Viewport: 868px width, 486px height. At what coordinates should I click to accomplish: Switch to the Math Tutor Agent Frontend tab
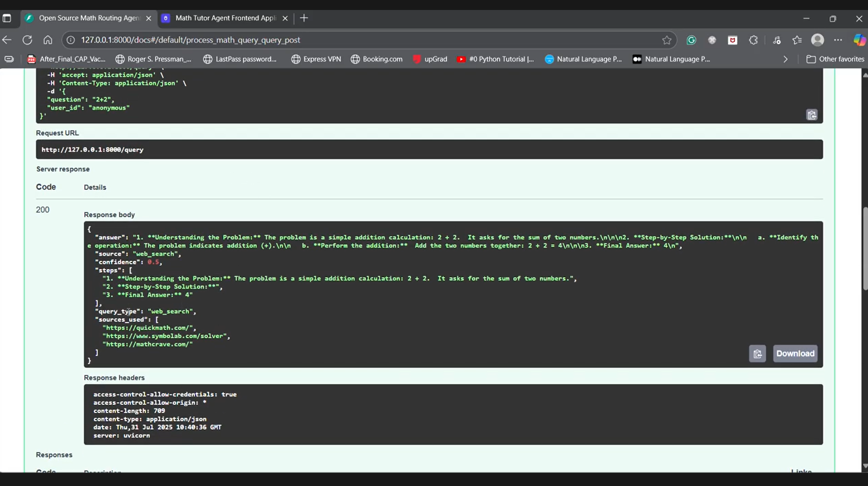click(x=225, y=18)
